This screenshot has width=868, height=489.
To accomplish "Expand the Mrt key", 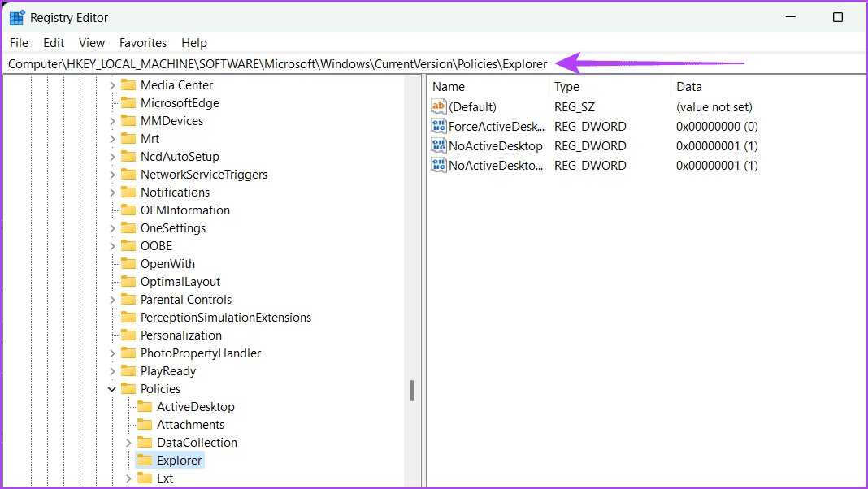I will 112,139.
